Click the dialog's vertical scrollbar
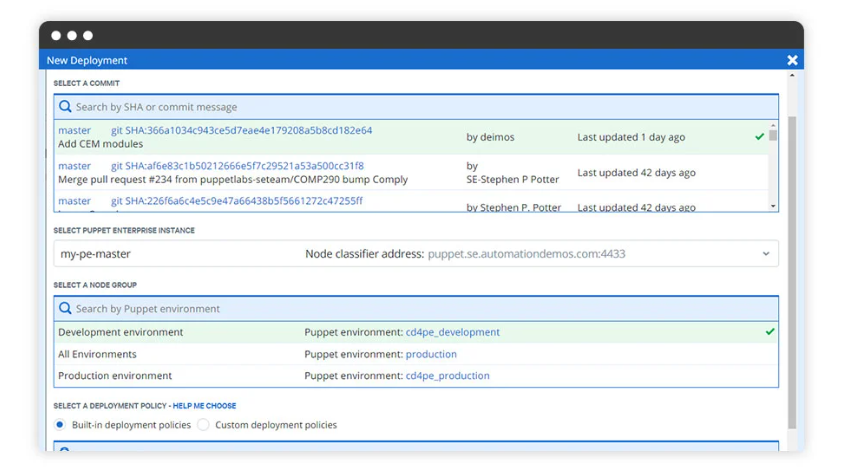This screenshot has width=852, height=474. [792, 270]
